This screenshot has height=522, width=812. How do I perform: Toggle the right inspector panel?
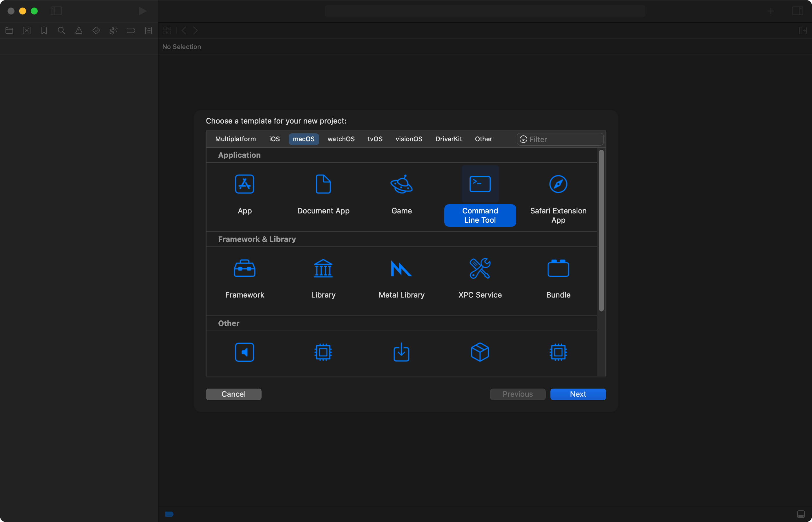pyautogui.click(x=797, y=11)
